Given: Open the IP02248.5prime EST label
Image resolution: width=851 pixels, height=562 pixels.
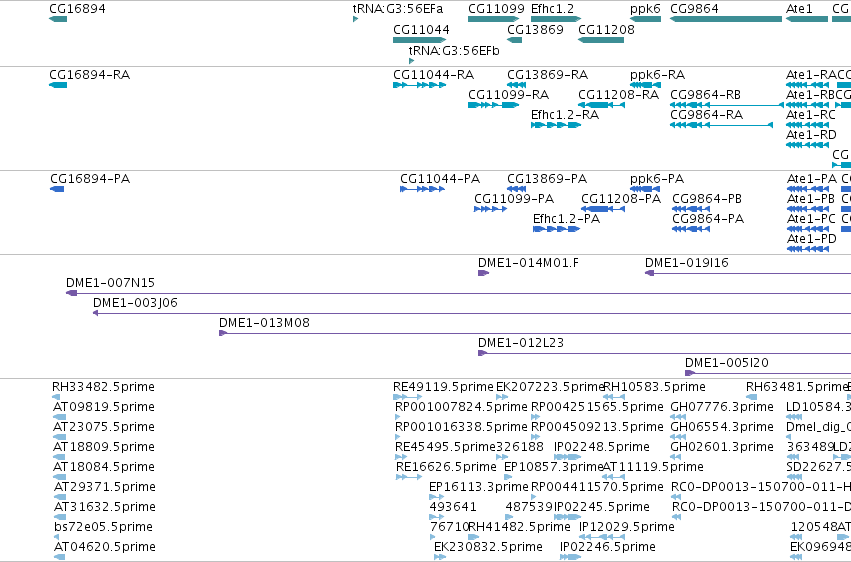Looking at the screenshot, I should click(x=601, y=447).
